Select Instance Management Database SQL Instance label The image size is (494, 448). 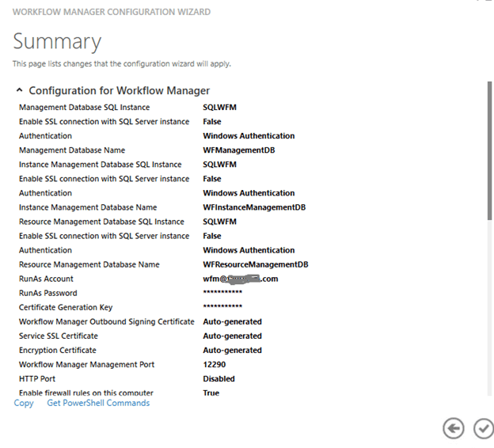tap(101, 165)
